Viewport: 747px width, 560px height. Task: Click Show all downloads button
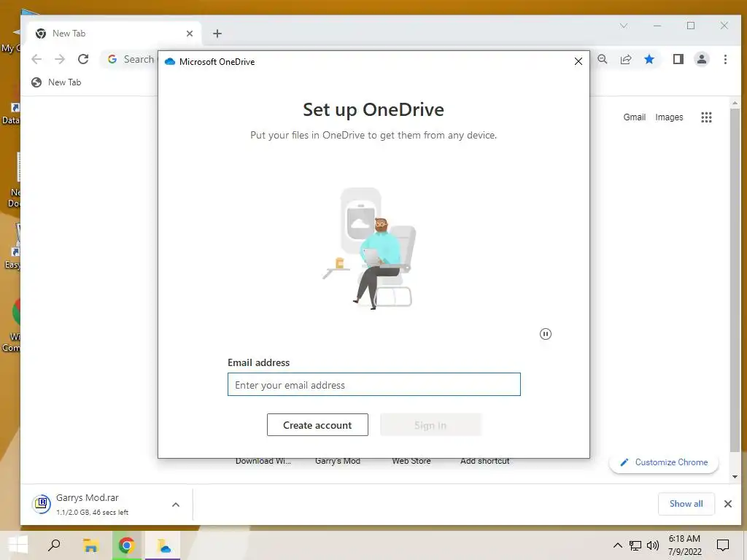[x=686, y=504]
